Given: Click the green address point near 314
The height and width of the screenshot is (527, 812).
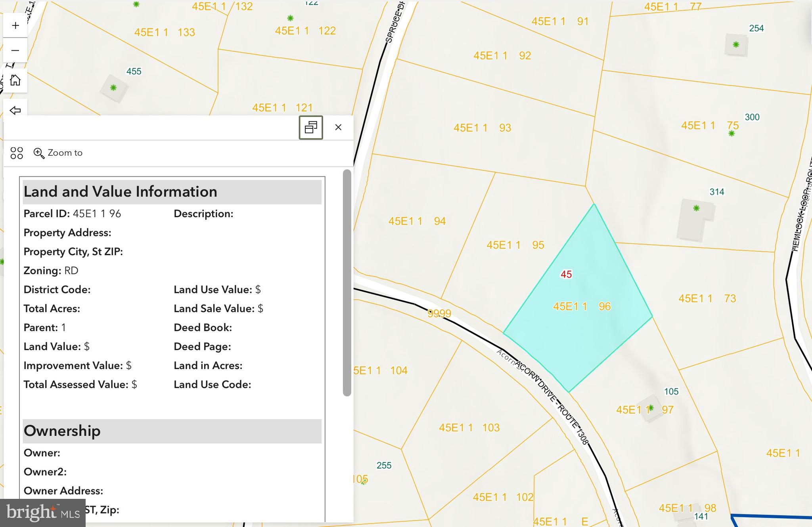Looking at the screenshot, I should (x=696, y=208).
